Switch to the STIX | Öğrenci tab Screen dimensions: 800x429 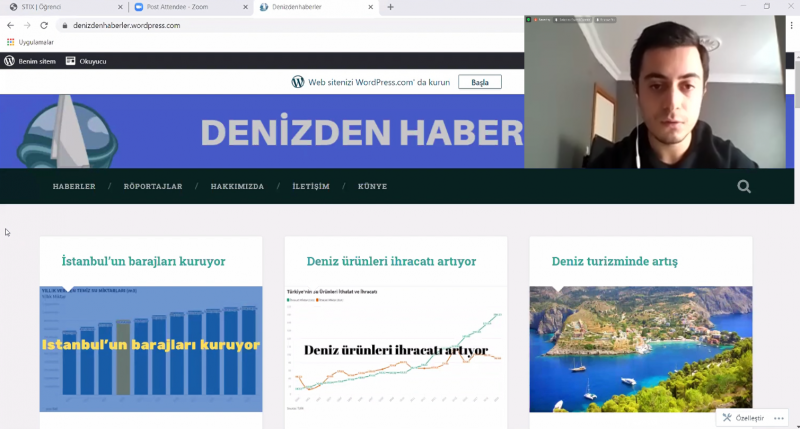60,7
